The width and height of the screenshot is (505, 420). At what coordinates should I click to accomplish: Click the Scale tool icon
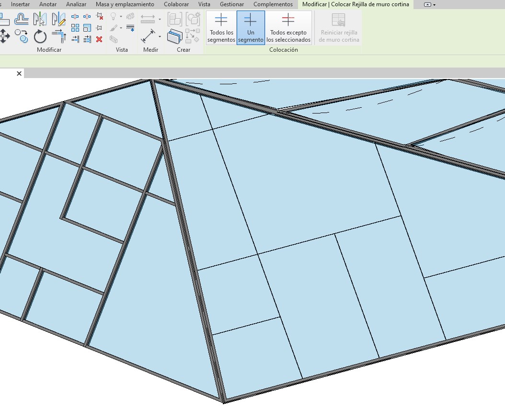pyautogui.click(x=87, y=28)
